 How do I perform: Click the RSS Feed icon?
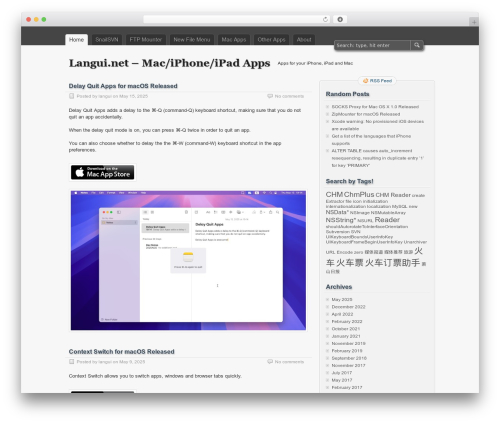[365, 81]
